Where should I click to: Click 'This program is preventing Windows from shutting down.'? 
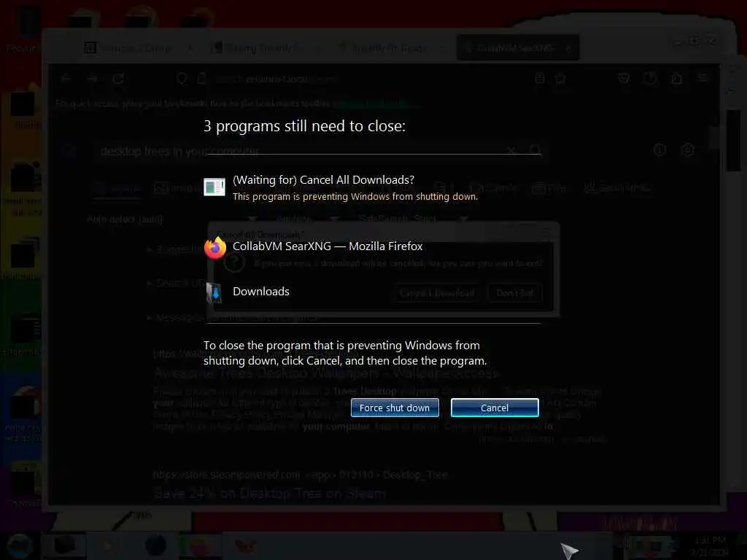355,197
